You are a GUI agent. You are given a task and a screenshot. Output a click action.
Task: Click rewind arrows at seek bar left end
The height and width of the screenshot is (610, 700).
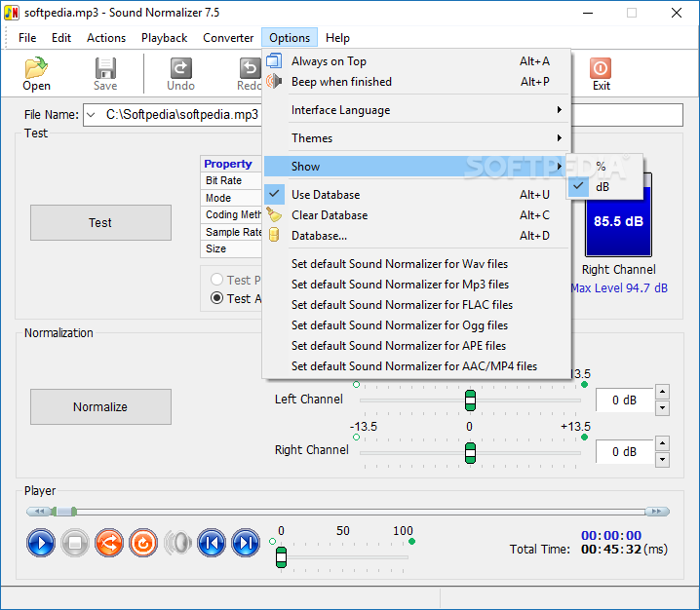(x=39, y=512)
